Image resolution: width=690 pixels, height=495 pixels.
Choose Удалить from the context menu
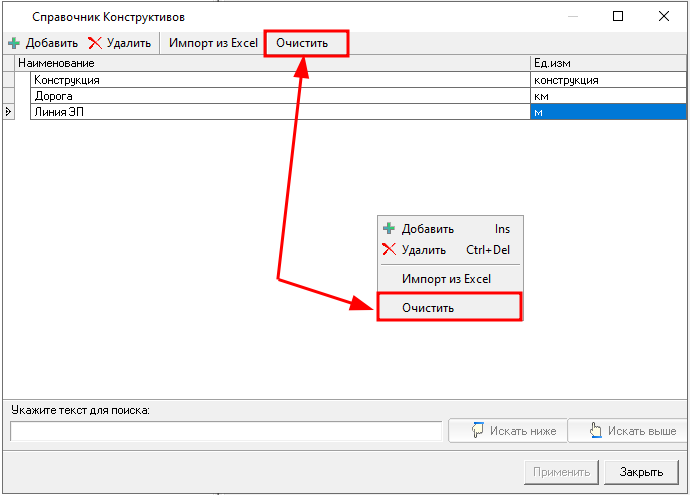click(x=424, y=250)
